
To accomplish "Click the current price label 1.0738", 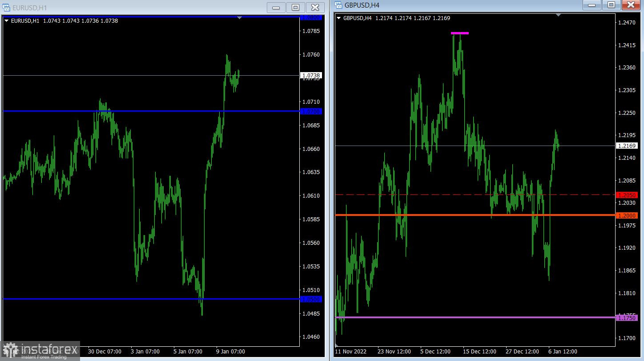I will [x=311, y=76].
